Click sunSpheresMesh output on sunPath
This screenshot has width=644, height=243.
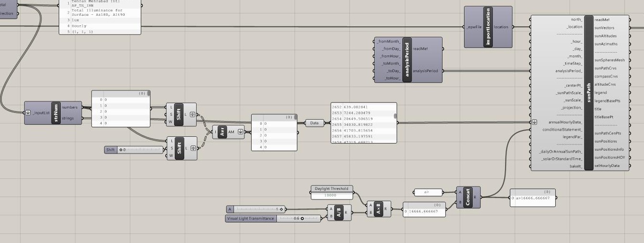point(609,60)
